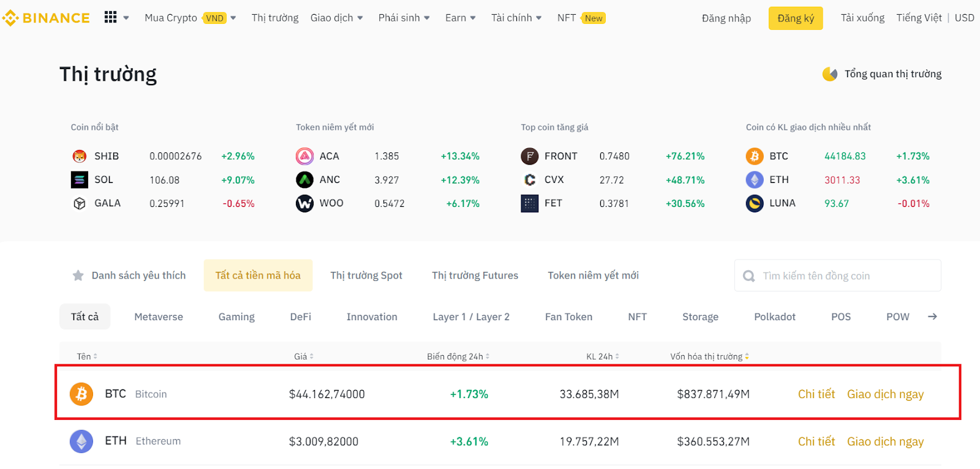Click the ANC token icon
Screen dimensions: 980x469
(304, 179)
